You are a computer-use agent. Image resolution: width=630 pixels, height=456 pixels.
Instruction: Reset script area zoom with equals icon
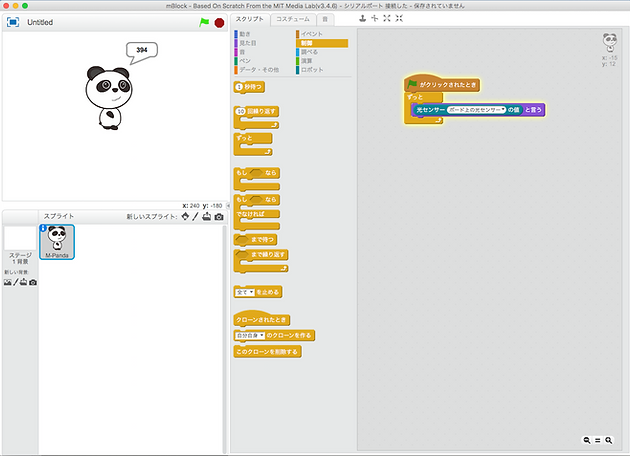point(598,440)
